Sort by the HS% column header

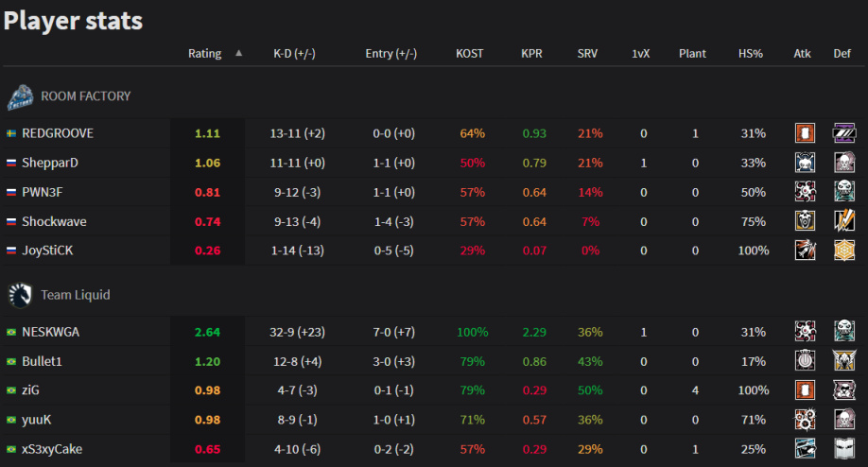point(751,54)
